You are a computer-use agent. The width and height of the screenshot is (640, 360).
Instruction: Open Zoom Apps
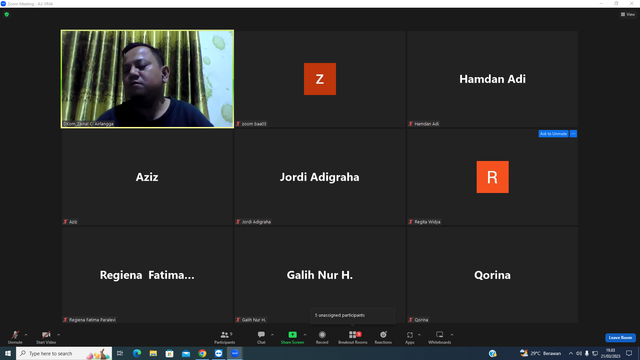coord(410,337)
